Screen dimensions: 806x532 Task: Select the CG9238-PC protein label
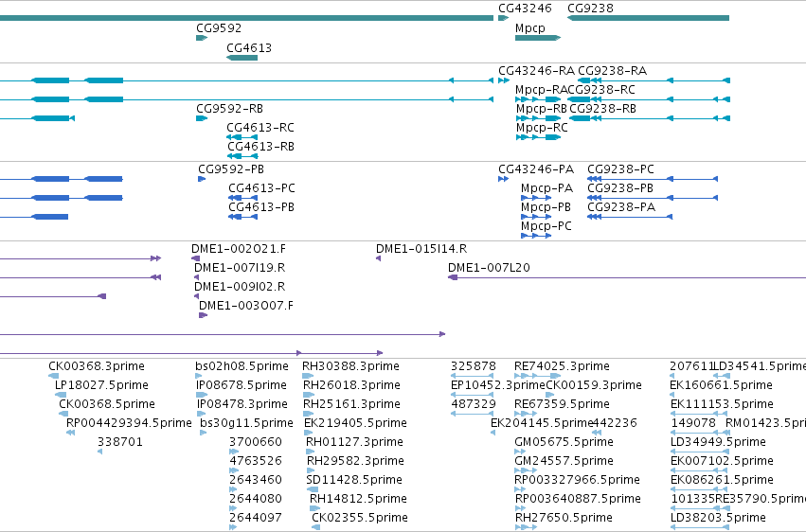tap(621, 169)
